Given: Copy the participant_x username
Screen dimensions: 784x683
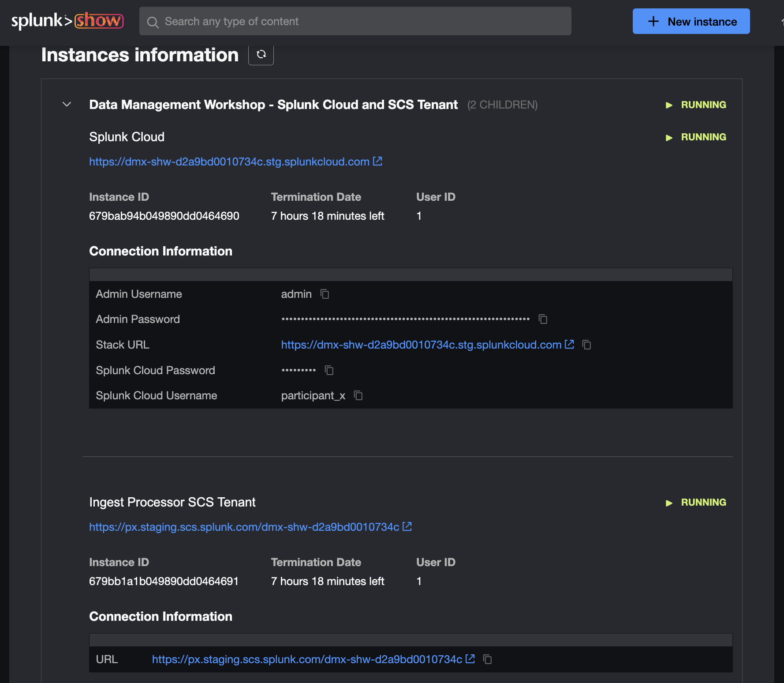Looking at the screenshot, I should (x=358, y=396).
